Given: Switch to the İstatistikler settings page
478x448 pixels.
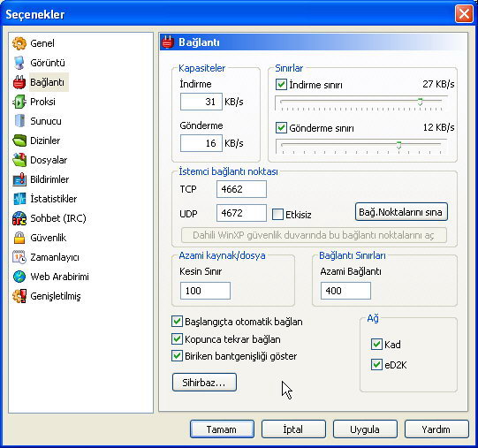Looking at the screenshot, I should coord(53,199).
